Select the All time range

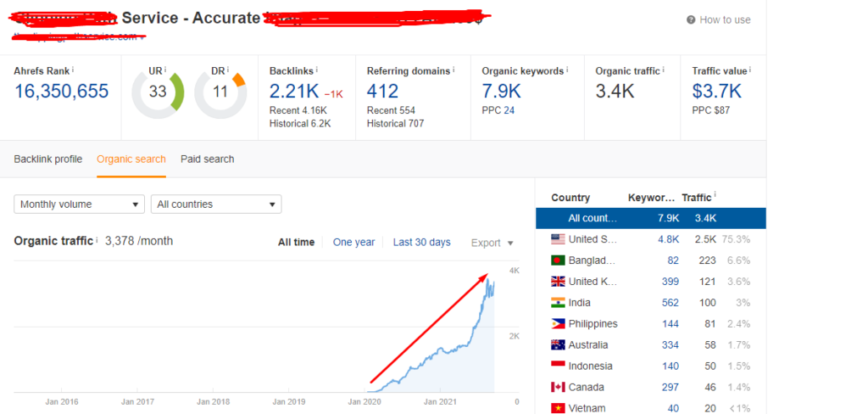[296, 243]
